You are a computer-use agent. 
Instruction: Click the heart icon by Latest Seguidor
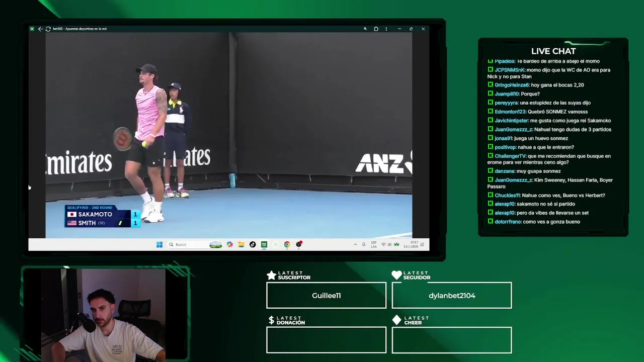pos(396,275)
